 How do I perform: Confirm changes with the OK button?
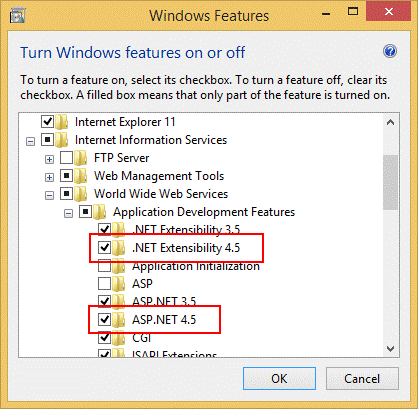click(x=279, y=378)
